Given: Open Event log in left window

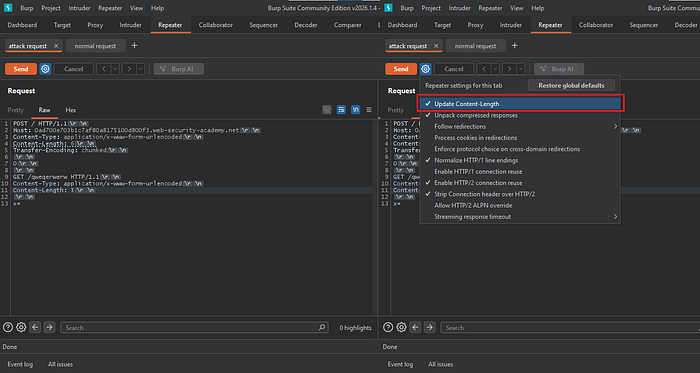Looking at the screenshot, I should pyautogui.click(x=20, y=364).
